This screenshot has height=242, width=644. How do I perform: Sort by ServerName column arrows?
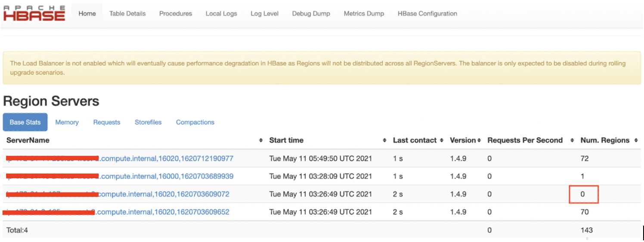pyautogui.click(x=261, y=140)
